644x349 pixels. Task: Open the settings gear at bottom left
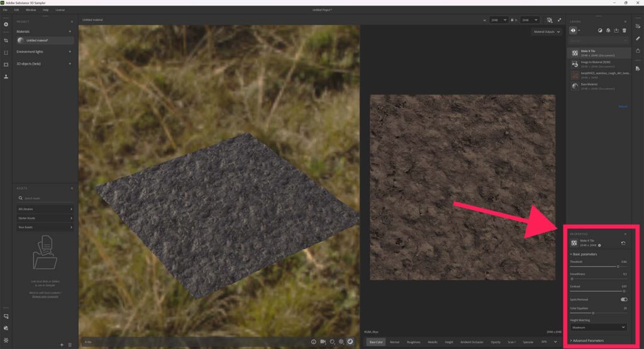(6, 340)
